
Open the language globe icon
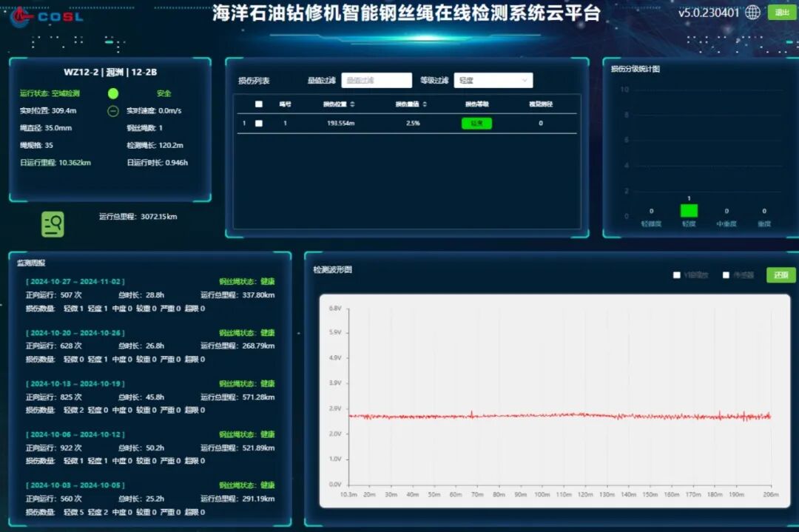pyautogui.click(x=752, y=12)
